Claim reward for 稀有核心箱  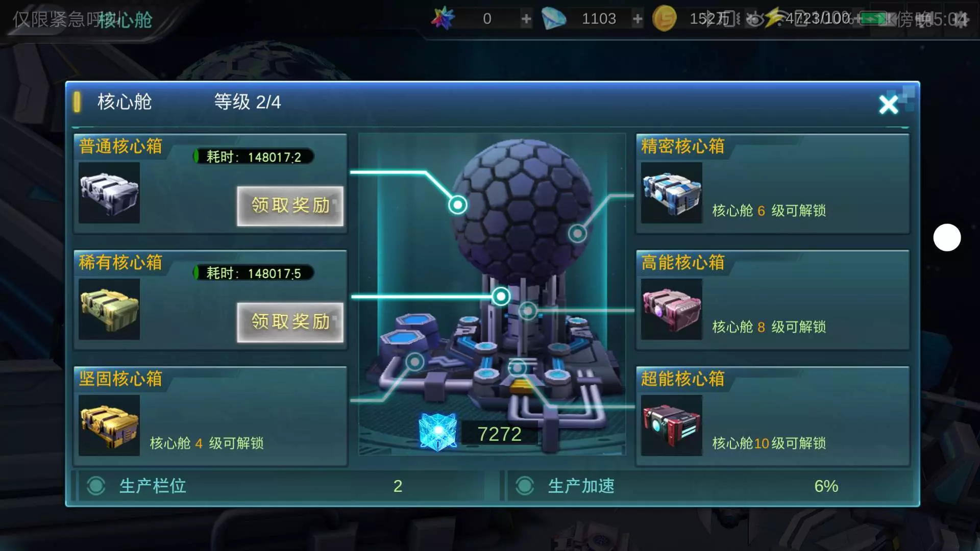point(290,322)
